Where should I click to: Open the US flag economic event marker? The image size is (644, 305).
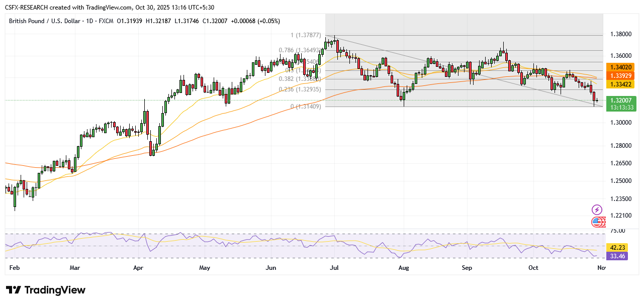(x=596, y=222)
